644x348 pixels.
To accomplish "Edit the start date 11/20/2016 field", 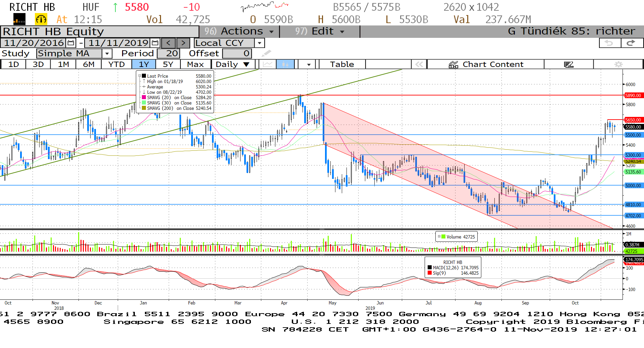I will tap(34, 43).
